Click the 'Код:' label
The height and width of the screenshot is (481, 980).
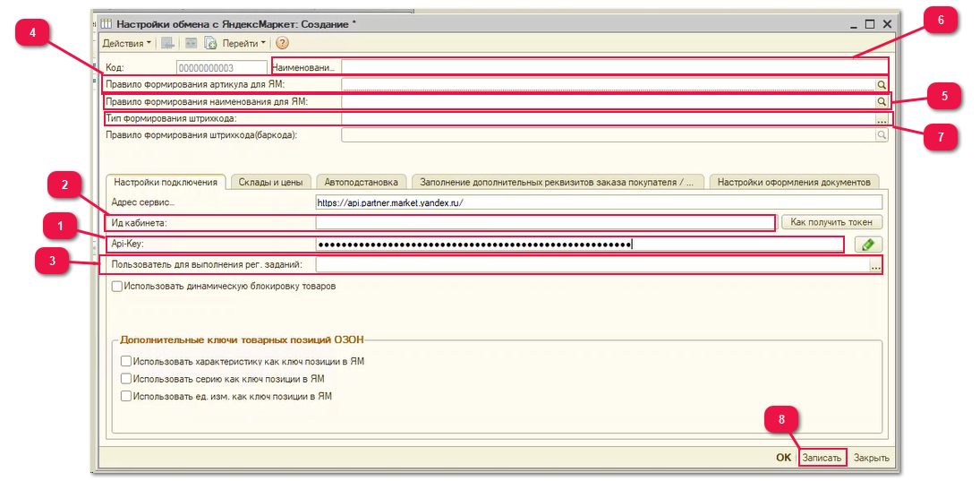[x=115, y=67]
